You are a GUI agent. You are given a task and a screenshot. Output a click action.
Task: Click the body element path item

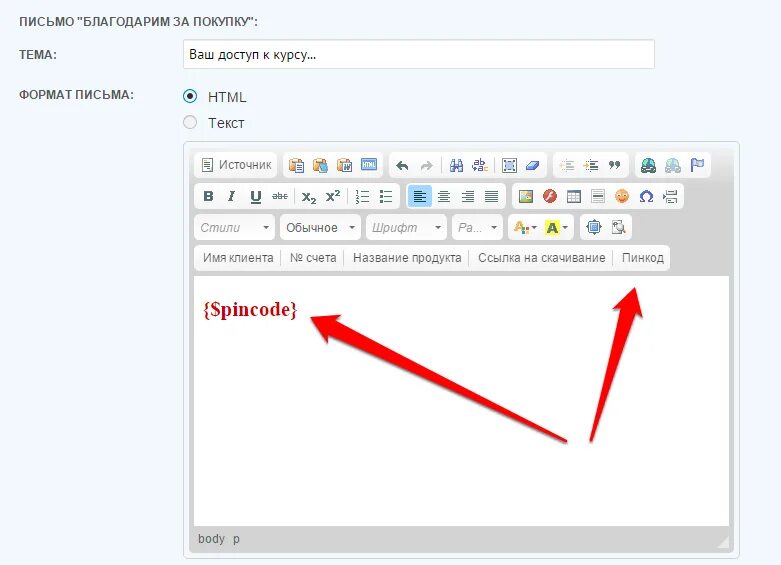point(211,539)
